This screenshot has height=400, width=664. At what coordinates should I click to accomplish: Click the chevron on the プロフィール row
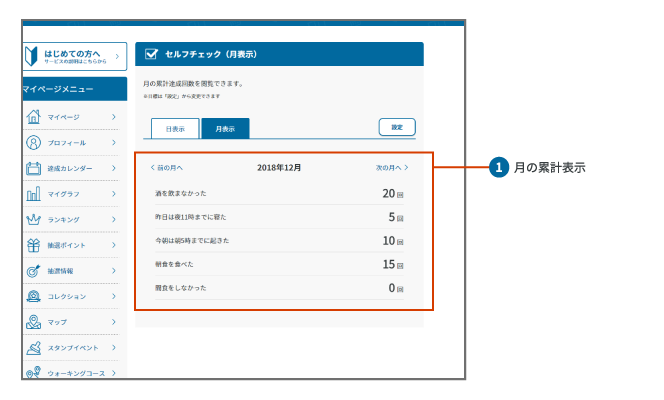[x=113, y=143]
